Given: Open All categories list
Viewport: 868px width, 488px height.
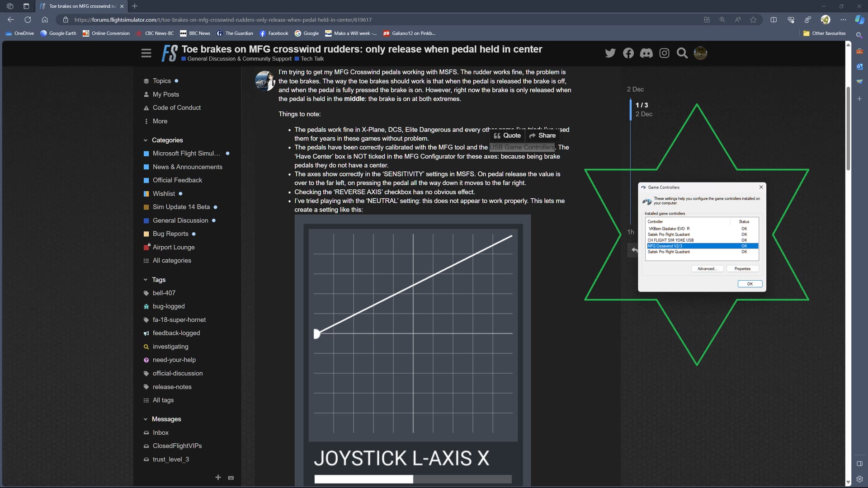Looking at the screenshot, I should point(171,261).
